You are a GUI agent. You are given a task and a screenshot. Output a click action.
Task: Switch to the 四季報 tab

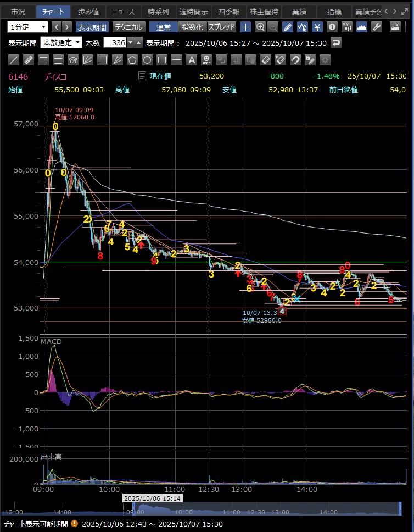pyautogui.click(x=227, y=11)
